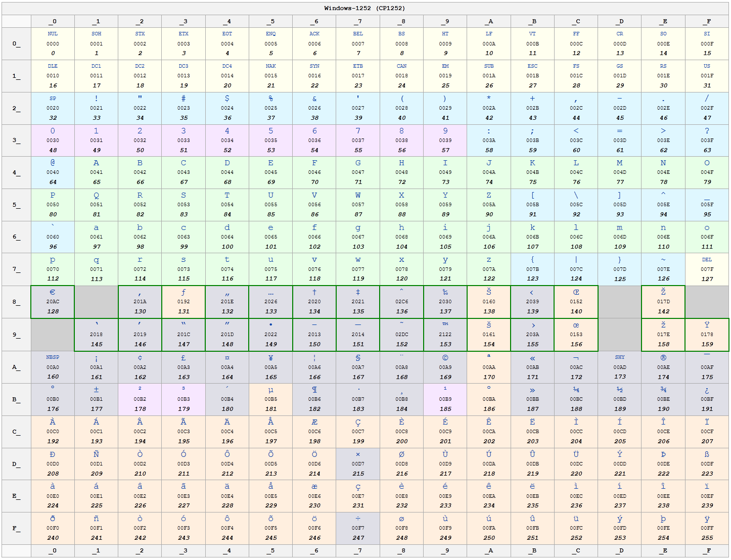Click the lowercase z link above 007A

pos(489,260)
